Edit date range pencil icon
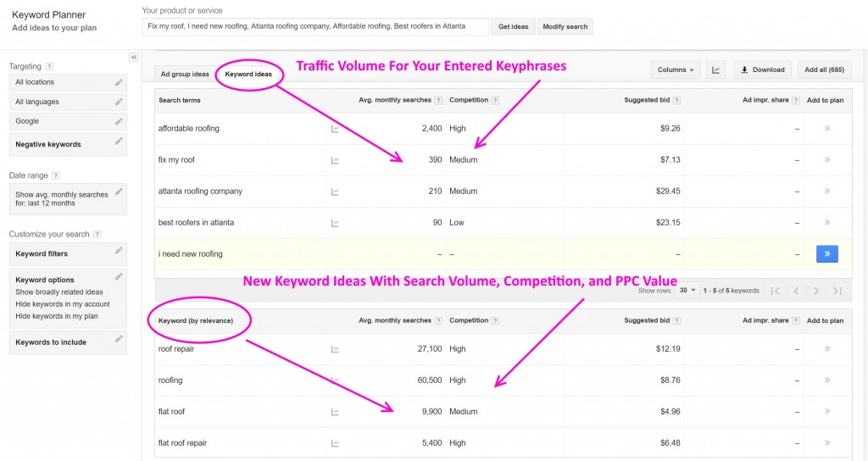 pos(119,192)
